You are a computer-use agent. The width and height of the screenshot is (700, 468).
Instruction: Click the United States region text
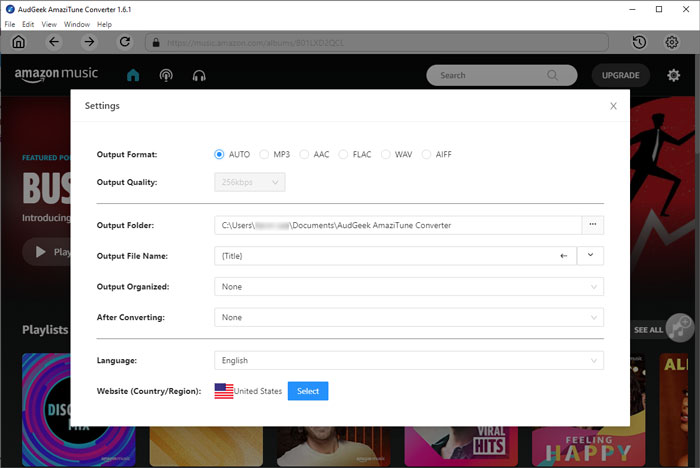point(258,391)
